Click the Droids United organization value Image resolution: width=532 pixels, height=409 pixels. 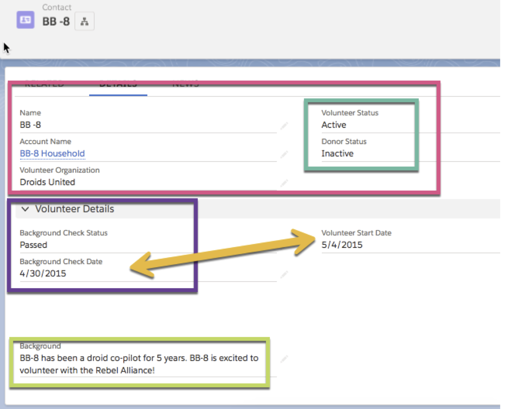point(47,182)
